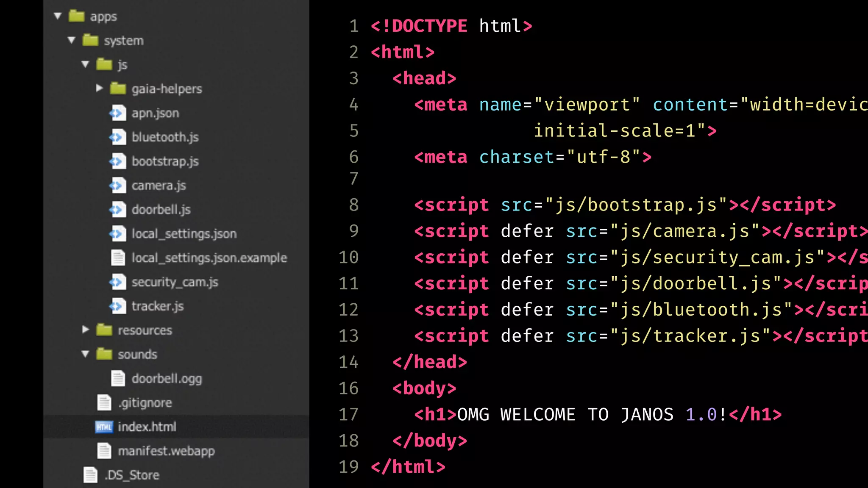Open local_settings.json.example in the file tree
The image size is (868, 488).
[209, 258]
